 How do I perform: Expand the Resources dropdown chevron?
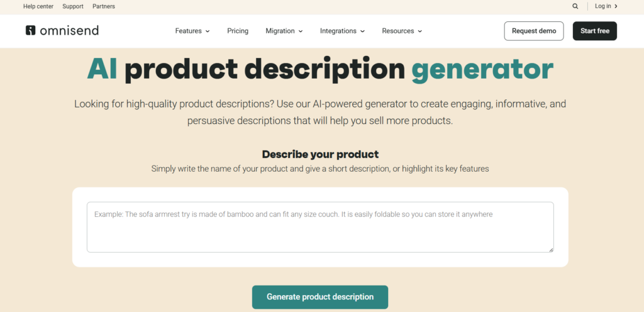419,31
